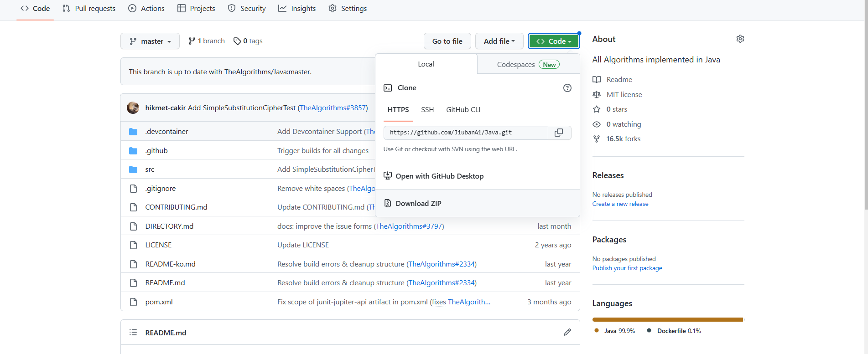Image resolution: width=868 pixels, height=354 pixels.
Task: Click the DIRECTORY.md file icon
Action: pyautogui.click(x=133, y=226)
